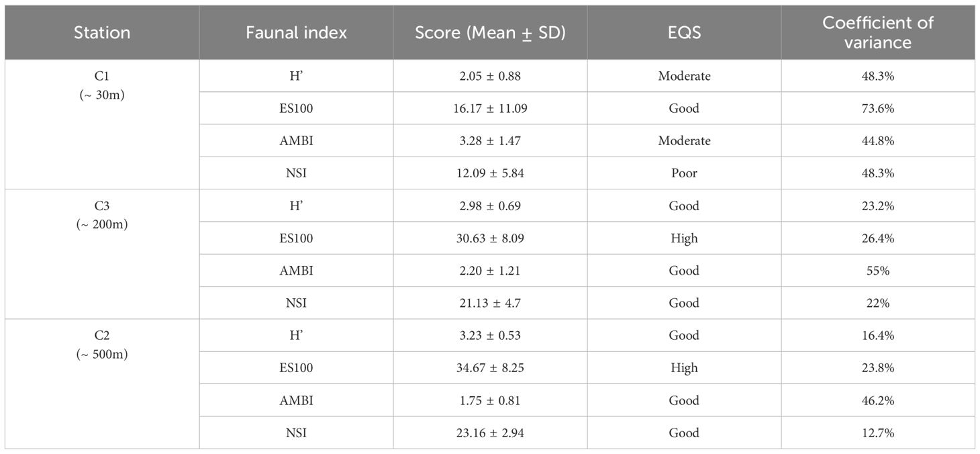The height and width of the screenshot is (454, 980).
Task: Click the Faunal index column header
Action: coord(296,32)
